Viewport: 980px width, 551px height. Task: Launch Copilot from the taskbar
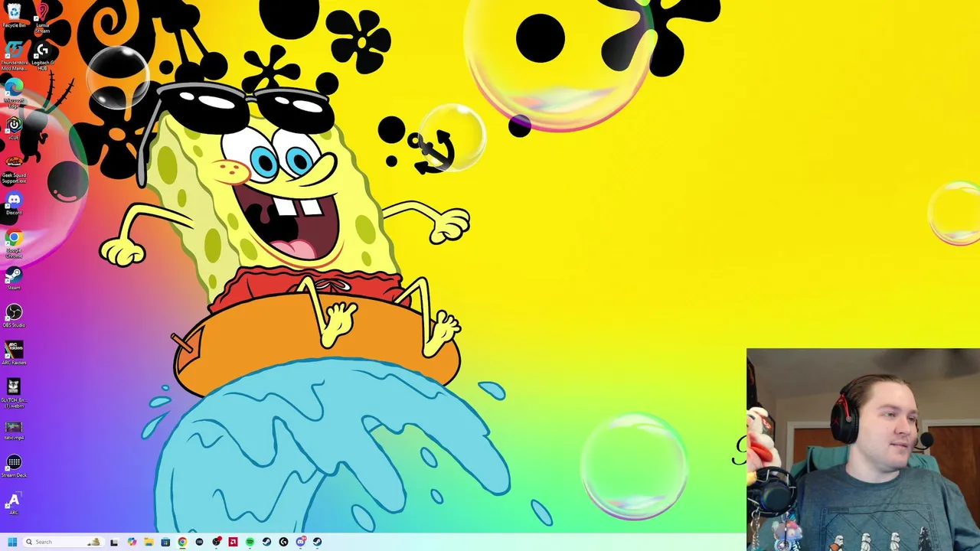(x=132, y=542)
